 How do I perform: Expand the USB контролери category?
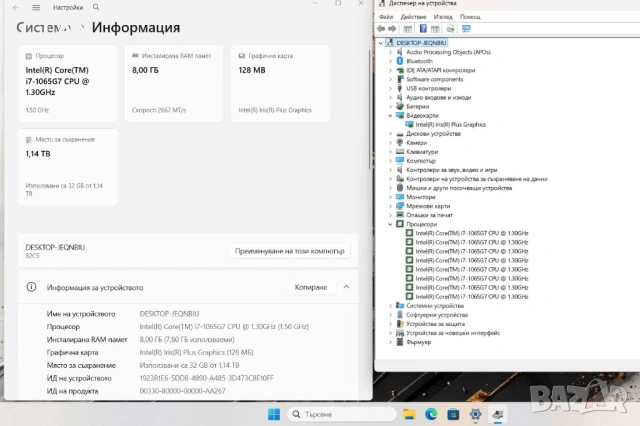(390, 89)
